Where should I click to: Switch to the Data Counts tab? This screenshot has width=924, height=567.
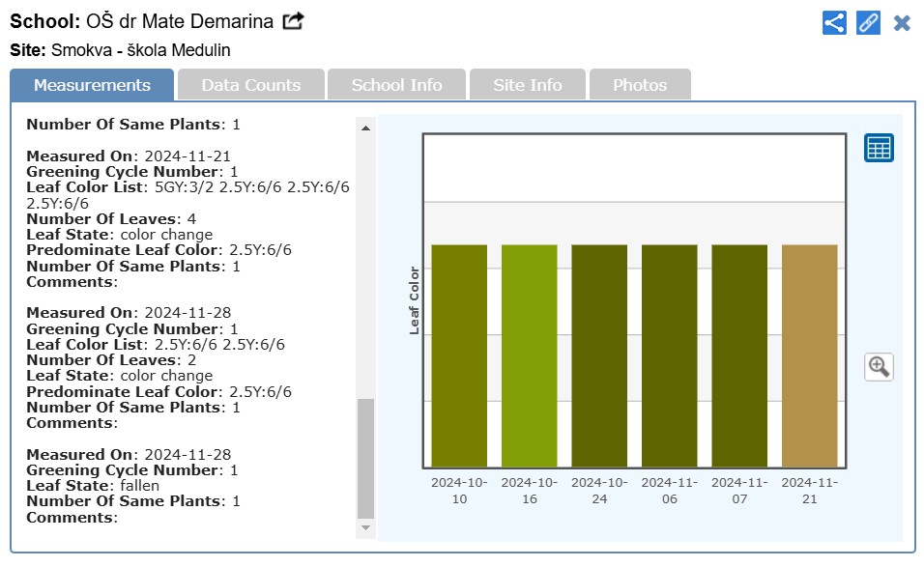point(250,85)
